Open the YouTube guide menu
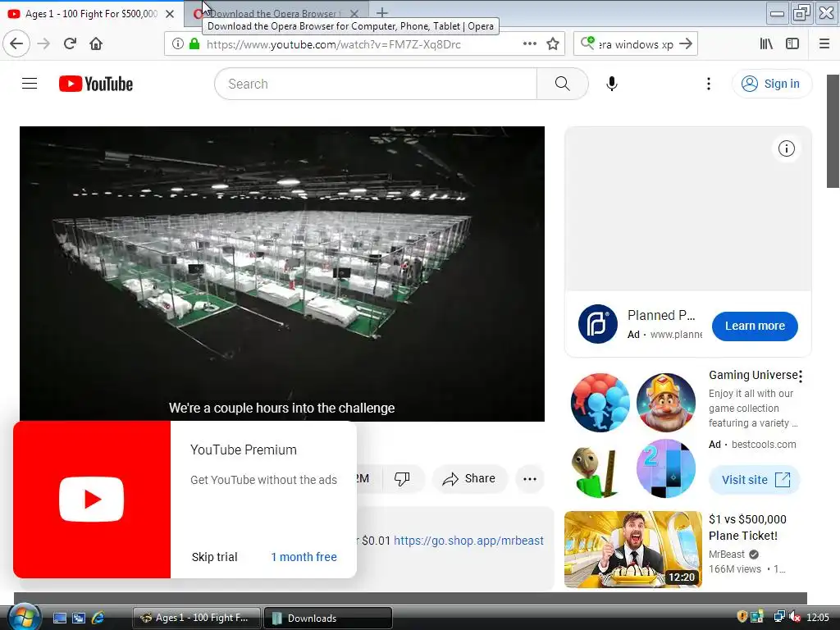 tap(30, 84)
